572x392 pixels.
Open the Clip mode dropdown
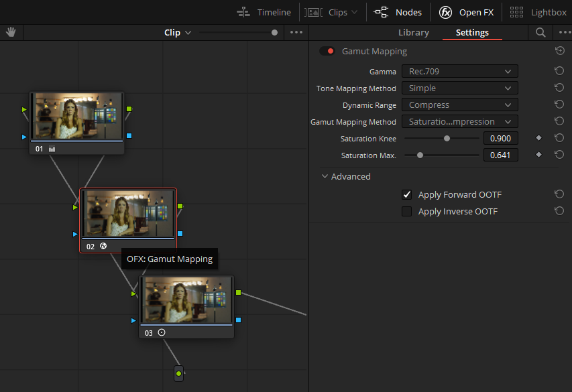click(178, 32)
